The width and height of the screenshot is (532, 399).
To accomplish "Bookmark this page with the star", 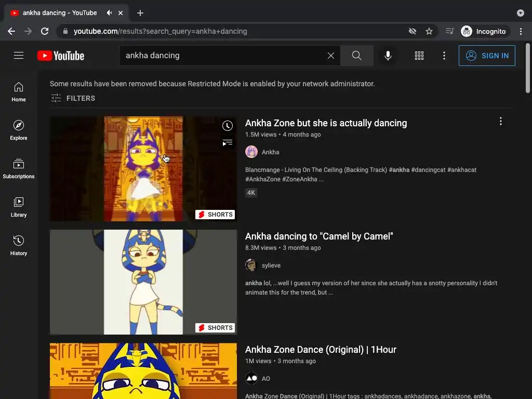I will tap(429, 32).
